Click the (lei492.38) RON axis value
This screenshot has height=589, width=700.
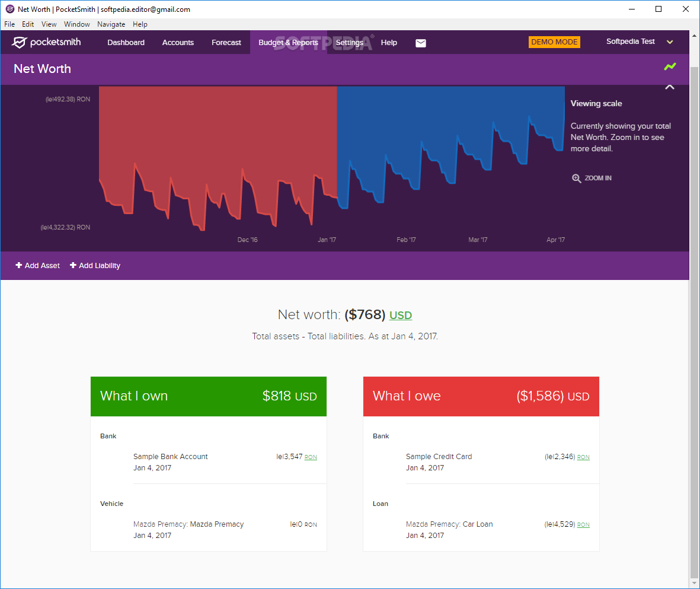(x=68, y=99)
